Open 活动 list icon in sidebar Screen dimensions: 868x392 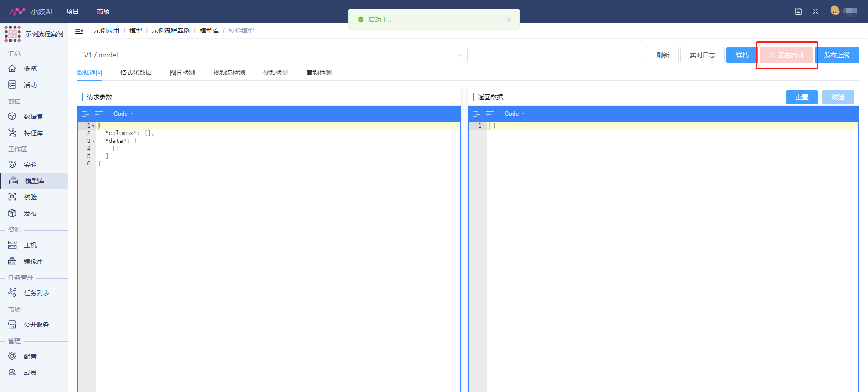coord(12,85)
